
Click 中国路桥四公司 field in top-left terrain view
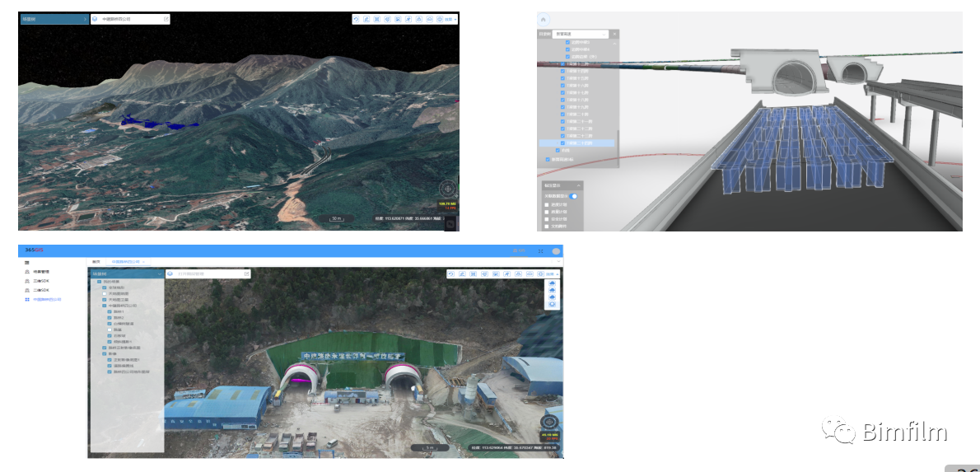130,20
